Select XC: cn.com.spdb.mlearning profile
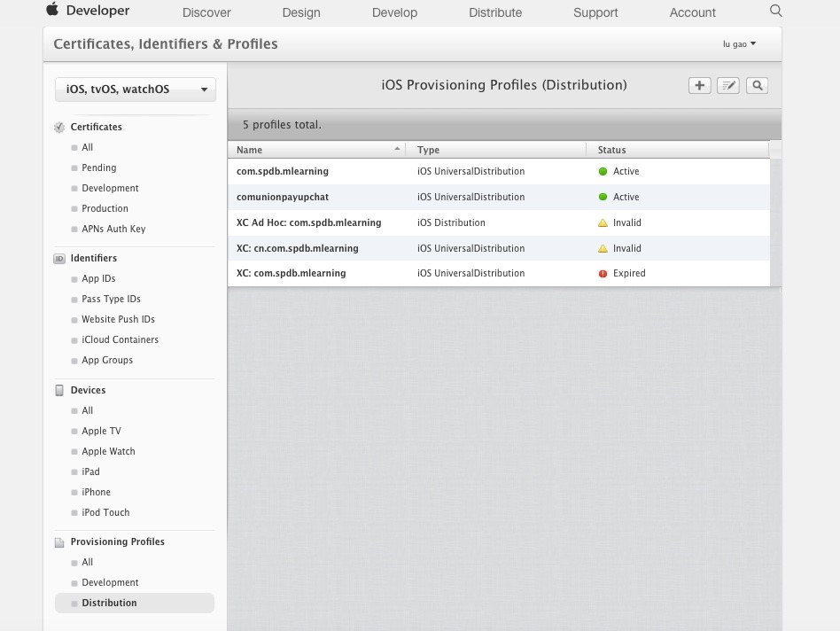 click(x=499, y=248)
